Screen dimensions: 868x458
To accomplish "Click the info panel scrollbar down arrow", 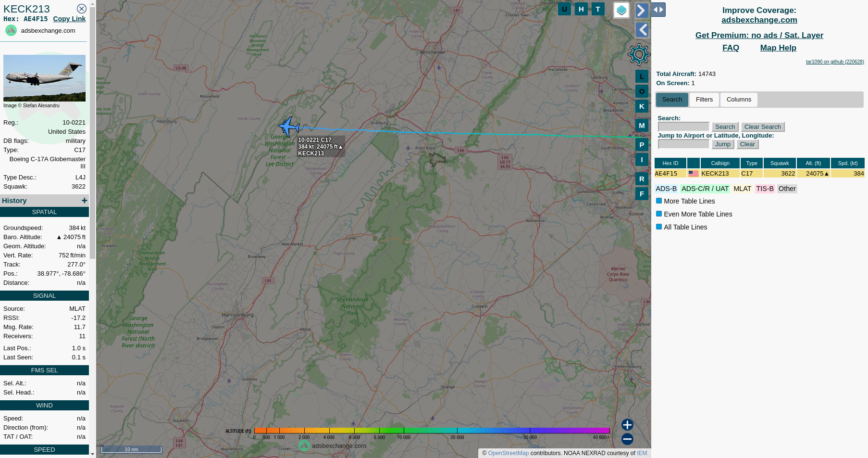I will [92, 454].
